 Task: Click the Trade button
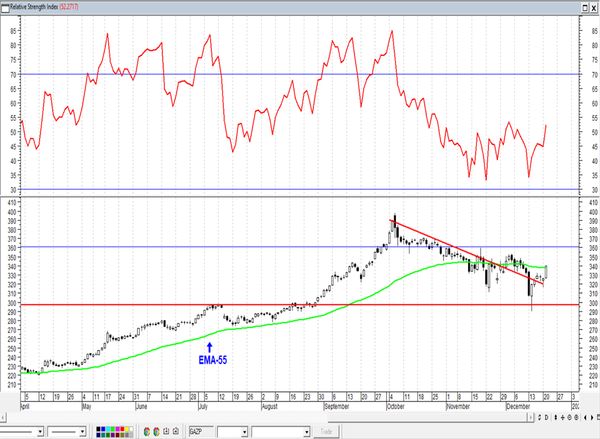pos(326,432)
